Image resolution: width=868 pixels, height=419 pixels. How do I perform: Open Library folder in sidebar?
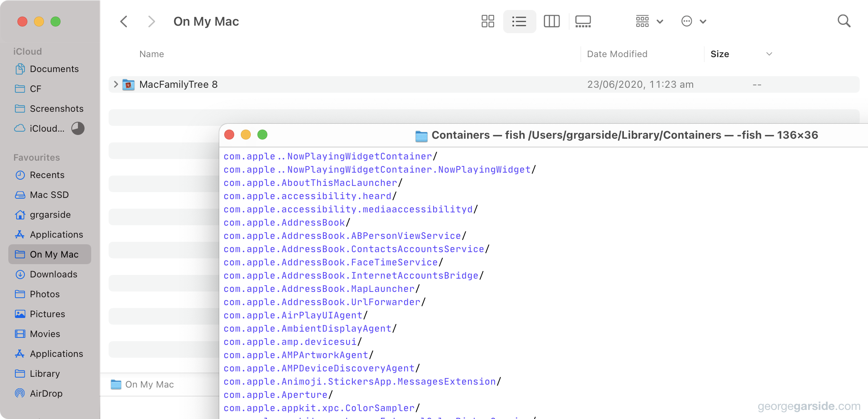coord(50,373)
